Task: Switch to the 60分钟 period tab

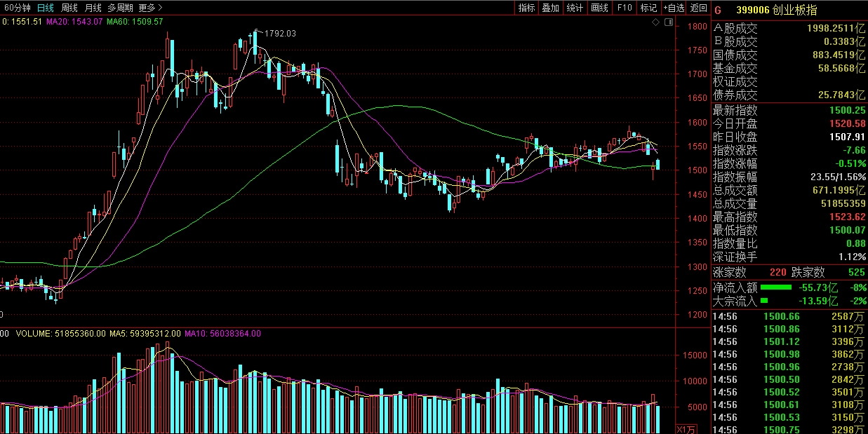Action: 17,8
